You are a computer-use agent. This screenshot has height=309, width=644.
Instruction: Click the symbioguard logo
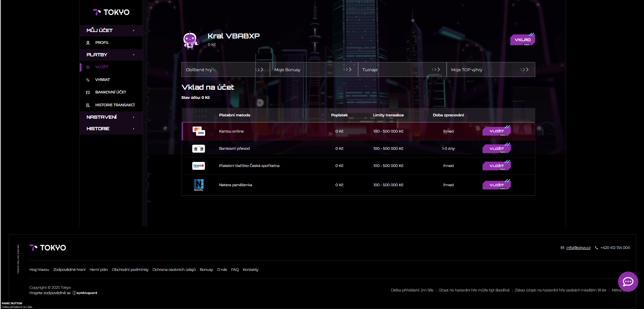[85, 293]
